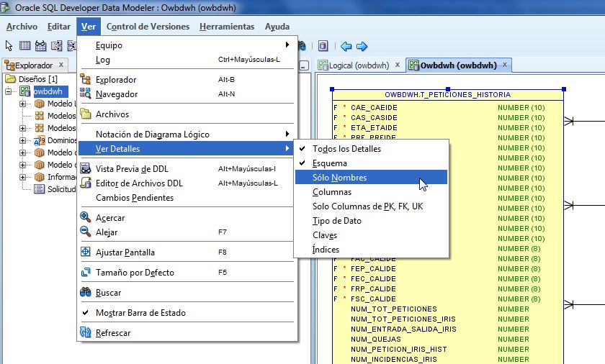Toggle Mostrar Barra de Estado checkmark
Screen dimensions: 605x364
click(x=85, y=312)
